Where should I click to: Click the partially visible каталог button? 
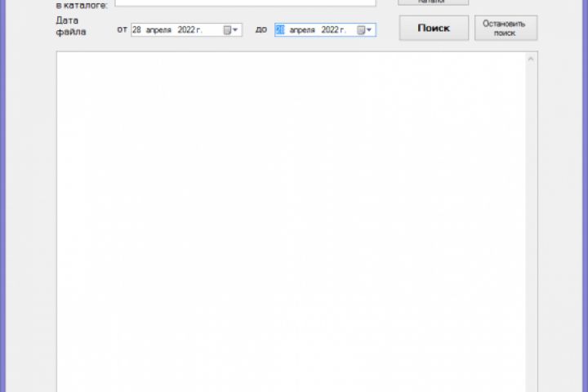[433, 2]
